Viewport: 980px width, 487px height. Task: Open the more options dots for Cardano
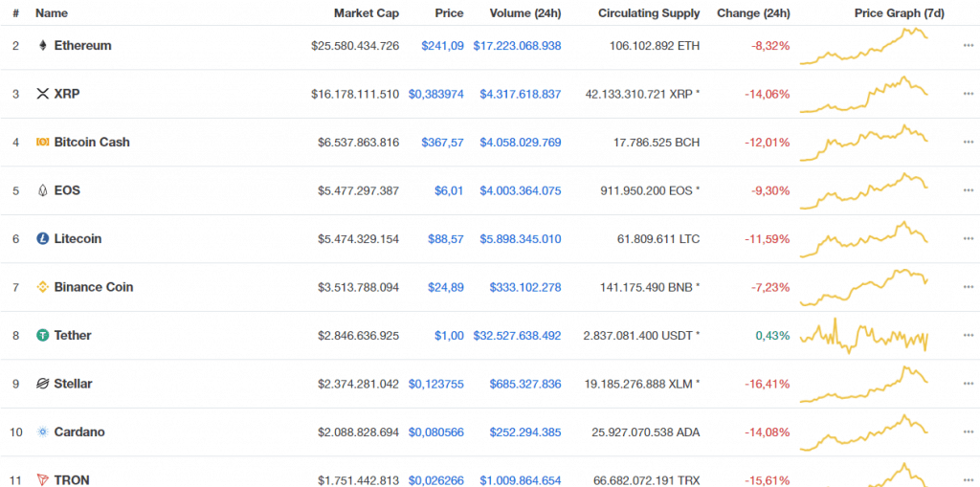click(969, 432)
